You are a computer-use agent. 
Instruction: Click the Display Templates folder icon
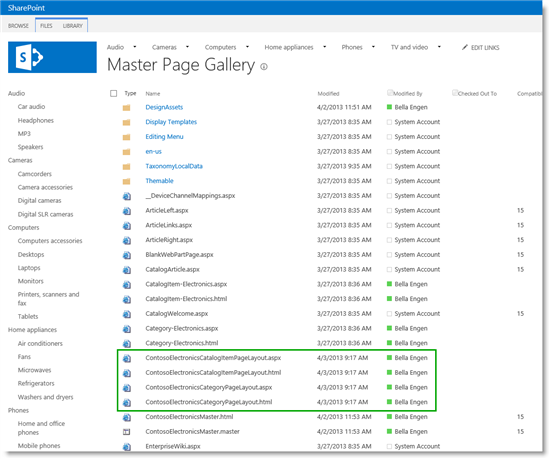point(127,122)
